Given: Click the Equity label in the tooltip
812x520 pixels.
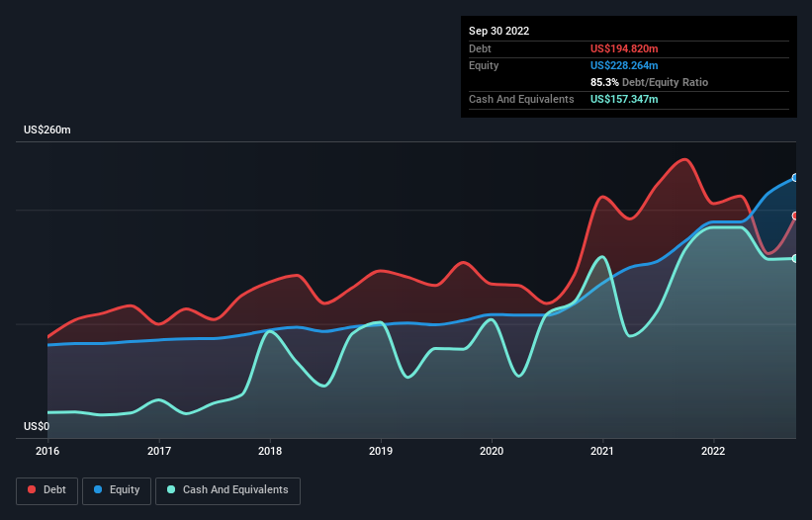Looking at the screenshot, I should tap(484, 65).
